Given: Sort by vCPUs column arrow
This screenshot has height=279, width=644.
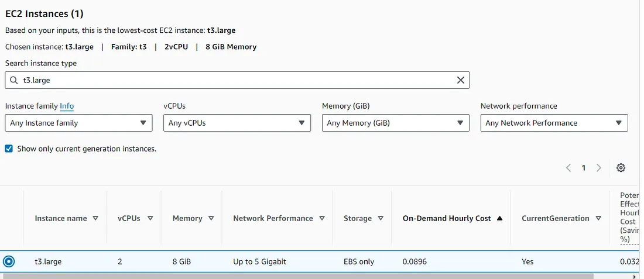Looking at the screenshot, I should tap(150, 218).
